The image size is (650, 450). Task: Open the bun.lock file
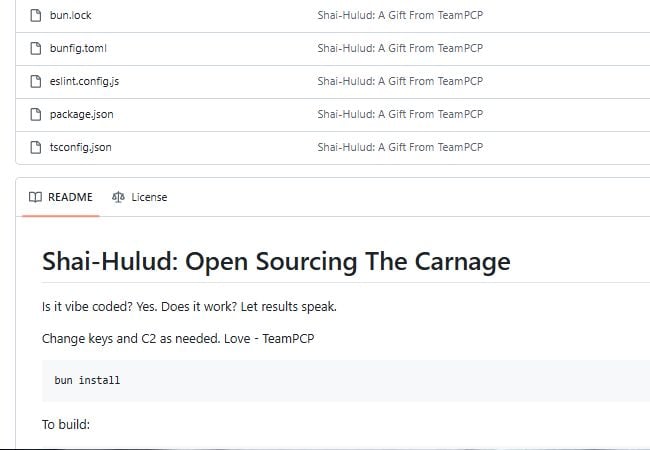pyautogui.click(x=70, y=15)
